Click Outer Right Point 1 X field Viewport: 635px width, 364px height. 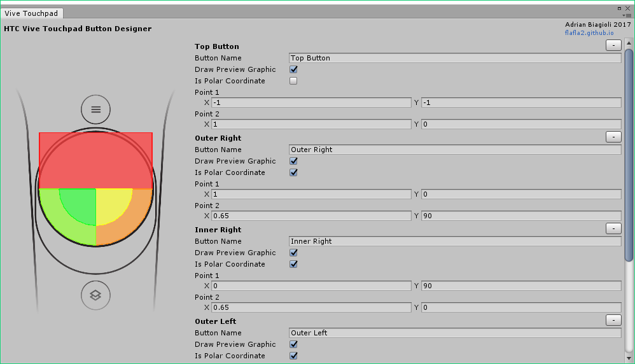[x=311, y=194]
